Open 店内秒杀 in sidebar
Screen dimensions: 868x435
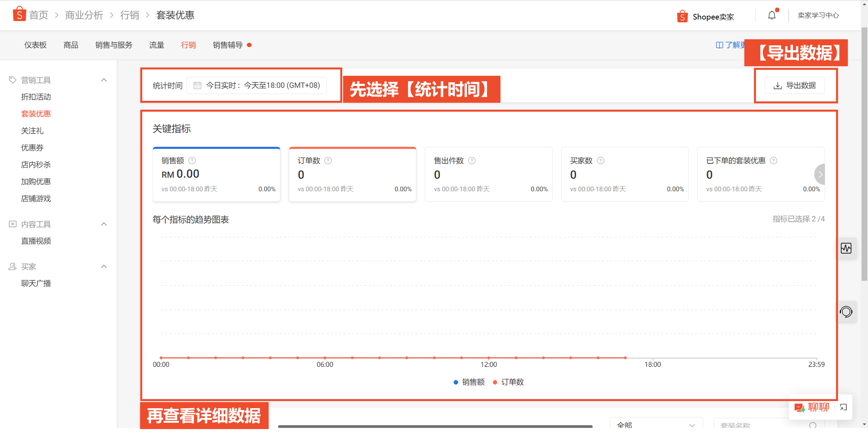pos(36,164)
